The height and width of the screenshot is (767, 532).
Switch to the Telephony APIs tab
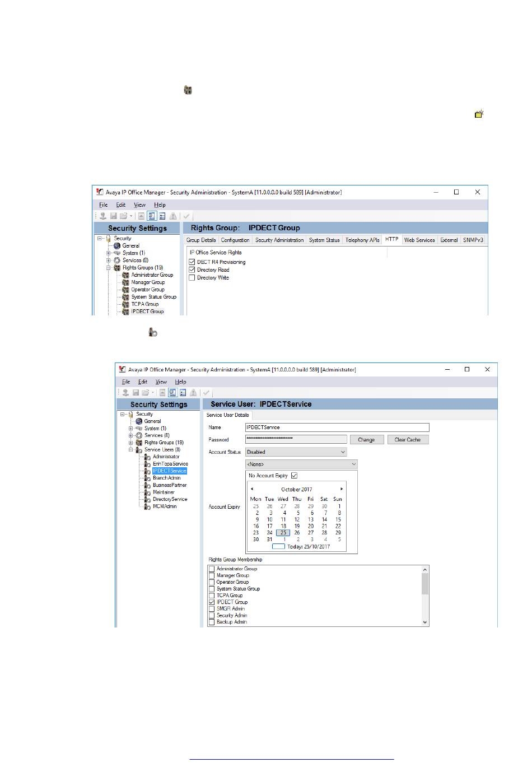pos(362,240)
